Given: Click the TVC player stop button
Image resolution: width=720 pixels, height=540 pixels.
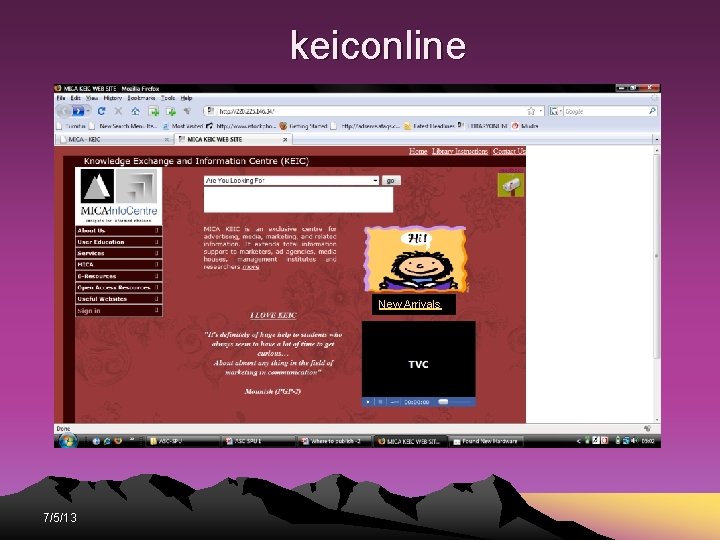Looking at the screenshot, I should click(380, 402).
